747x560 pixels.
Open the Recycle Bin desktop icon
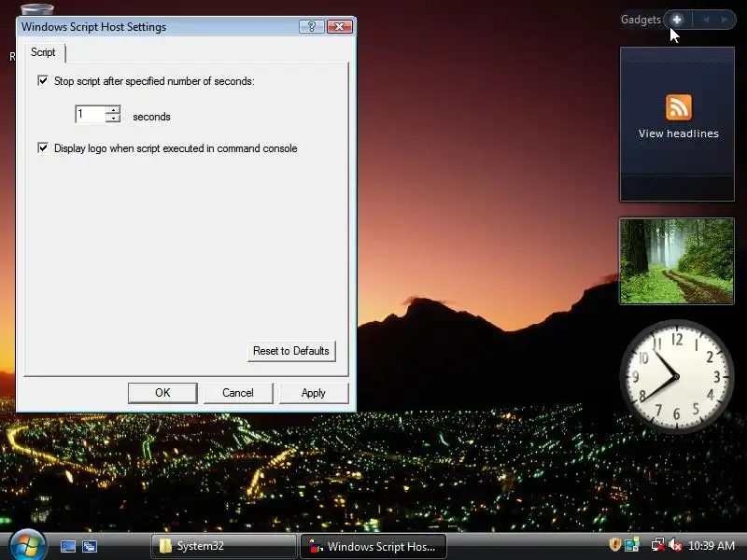pyautogui.click(x=37, y=9)
